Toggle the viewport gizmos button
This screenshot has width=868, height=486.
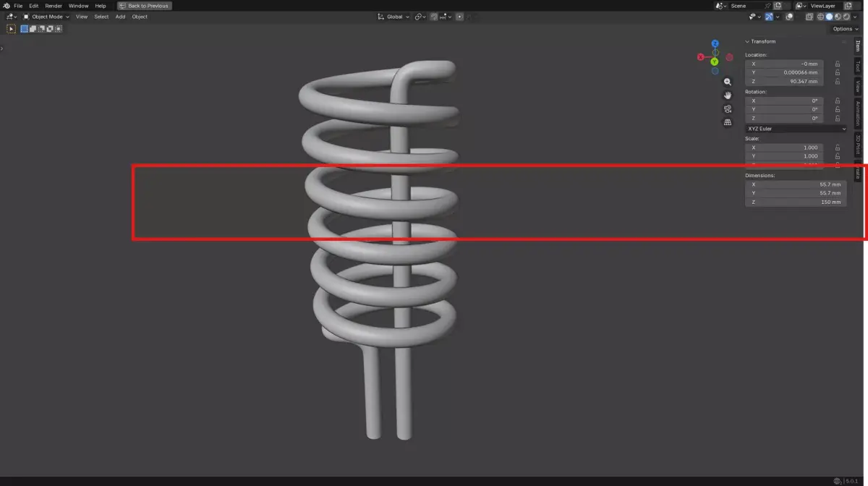(769, 17)
